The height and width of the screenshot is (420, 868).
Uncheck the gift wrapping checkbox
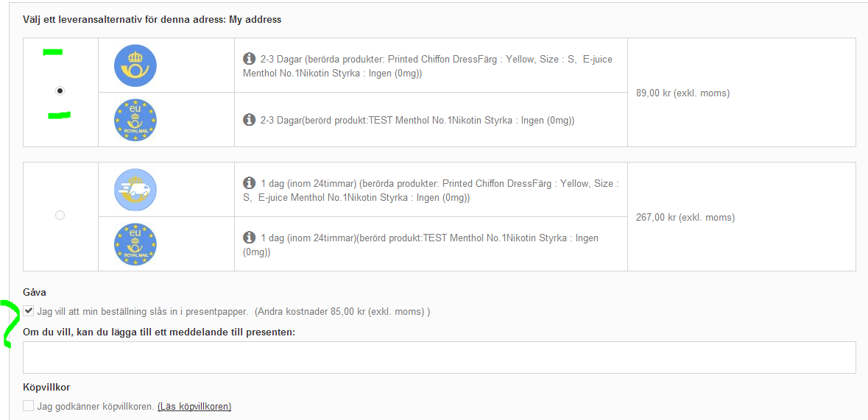[x=29, y=311]
